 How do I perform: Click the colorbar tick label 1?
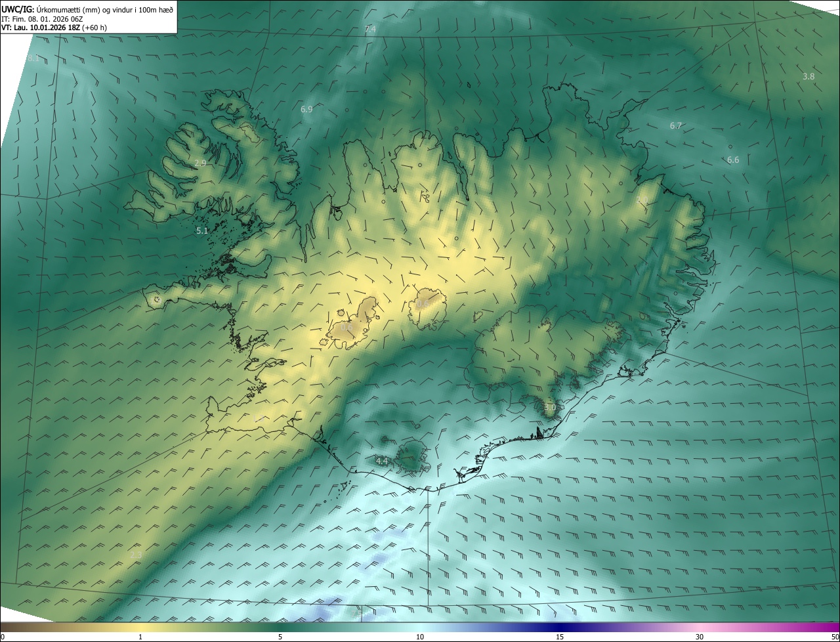tap(140, 637)
